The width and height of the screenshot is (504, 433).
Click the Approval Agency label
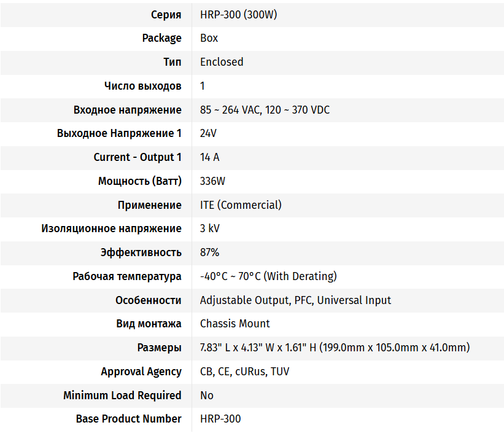pos(141,372)
